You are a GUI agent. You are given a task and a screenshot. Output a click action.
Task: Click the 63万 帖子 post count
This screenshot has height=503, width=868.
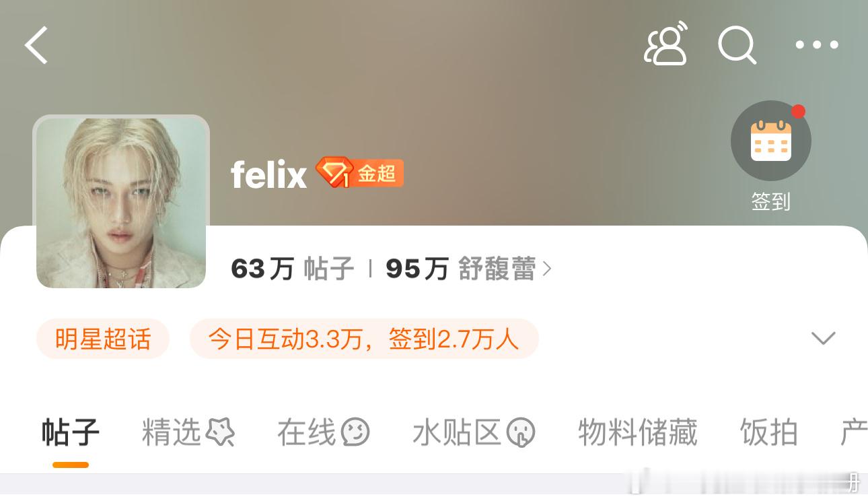pyautogui.click(x=292, y=269)
